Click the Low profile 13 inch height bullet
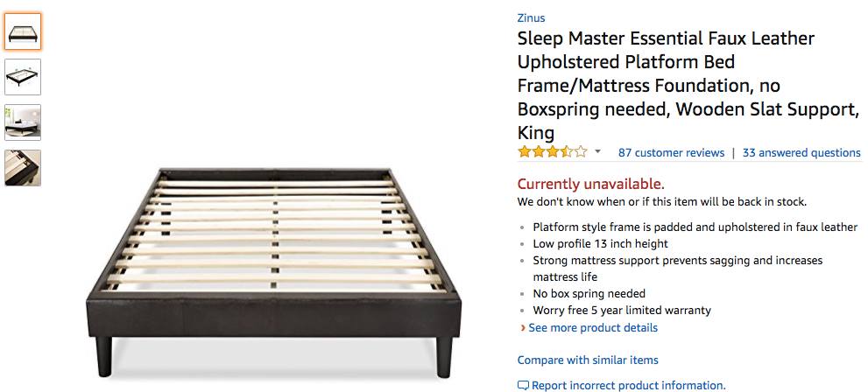 click(600, 244)
